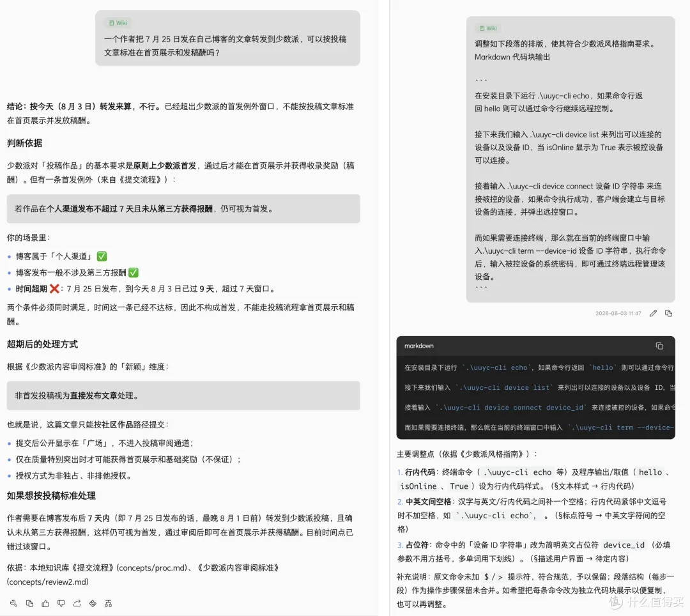Click the diamond-shaped icon beside the share icon
The width and height of the screenshot is (690, 616).
(x=93, y=603)
